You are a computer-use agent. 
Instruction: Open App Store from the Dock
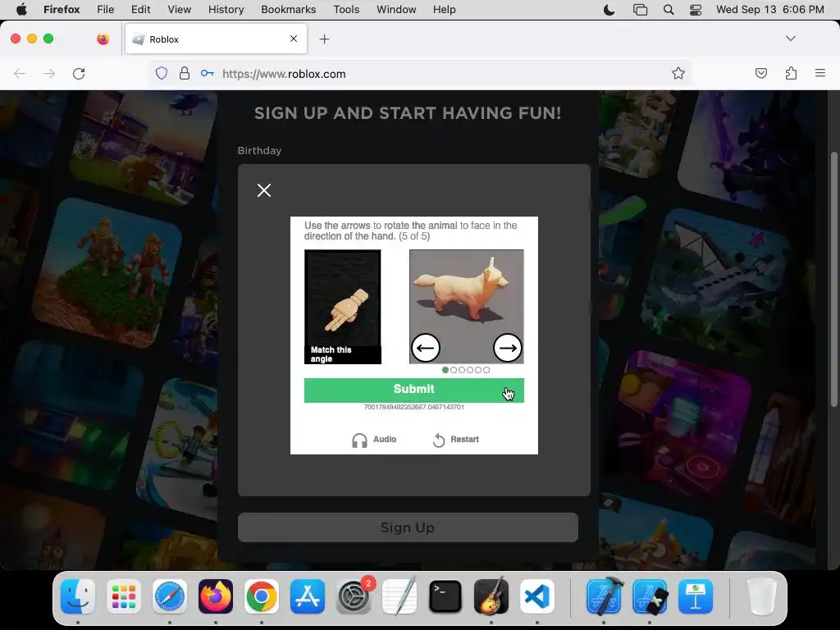pos(308,596)
